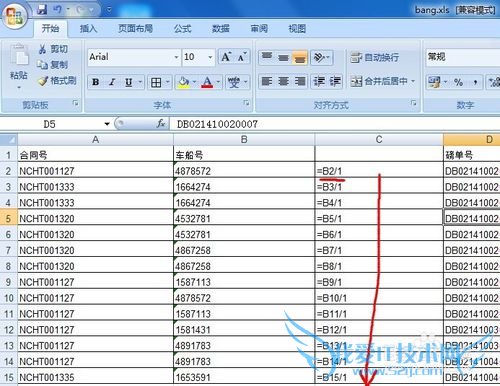500x386 pixels.
Task: Undo the last action
Action: (x=57, y=10)
